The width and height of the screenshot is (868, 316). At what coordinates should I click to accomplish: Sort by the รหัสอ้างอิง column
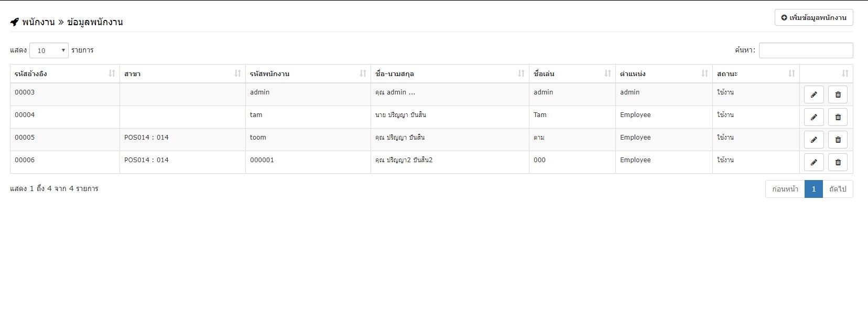tap(65, 73)
